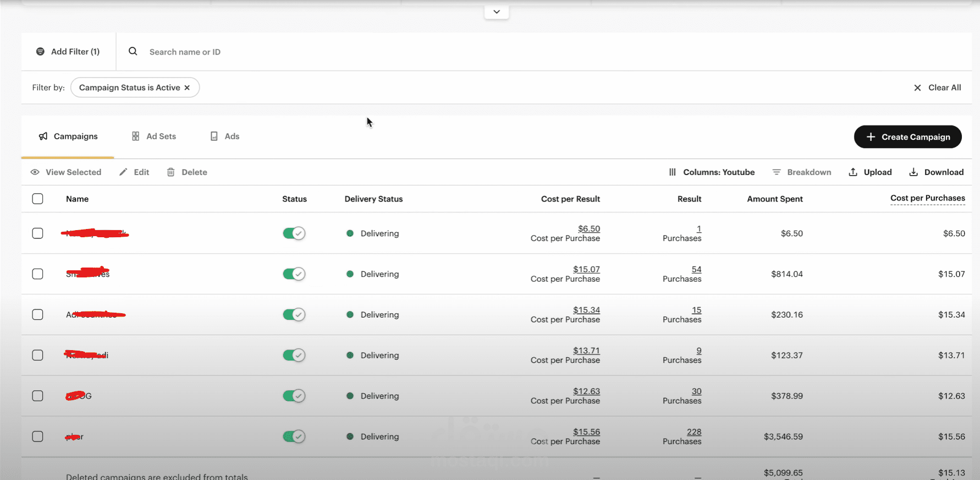Click the upload arrow icon
Viewport: 980px width, 480px height.
tap(853, 172)
